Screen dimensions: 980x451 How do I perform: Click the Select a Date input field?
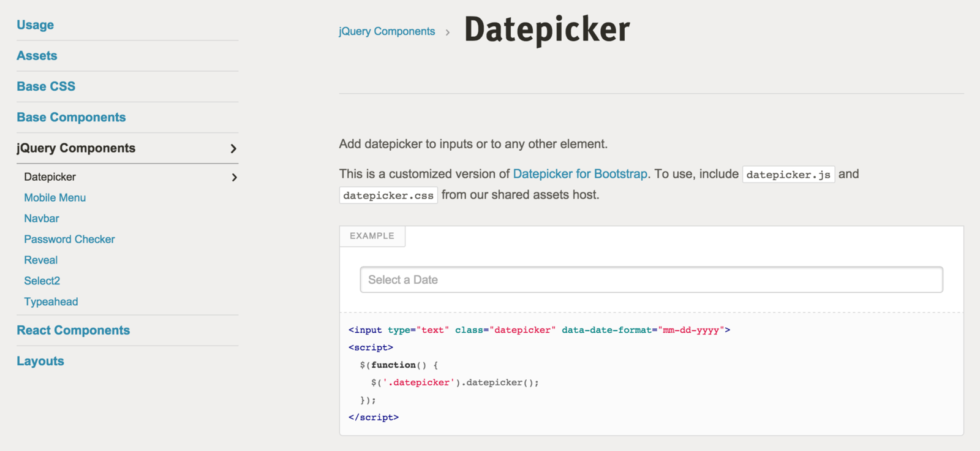click(651, 279)
